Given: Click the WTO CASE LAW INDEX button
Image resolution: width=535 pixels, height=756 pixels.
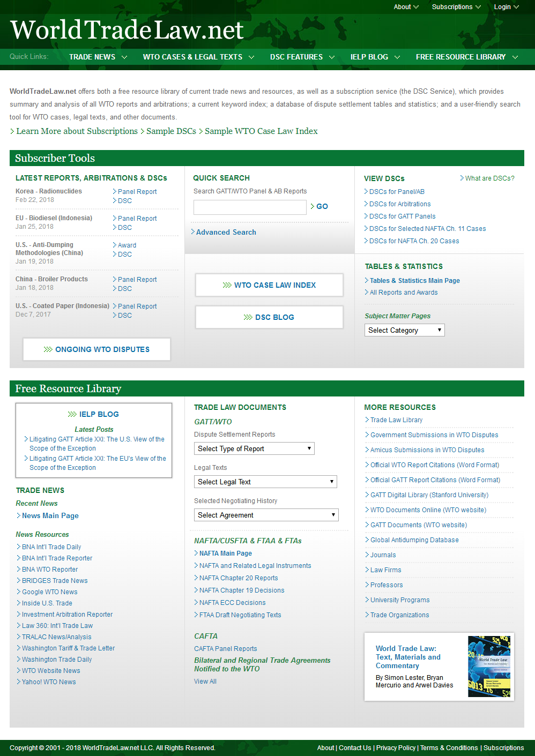Looking at the screenshot, I should (x=269, y=285).
